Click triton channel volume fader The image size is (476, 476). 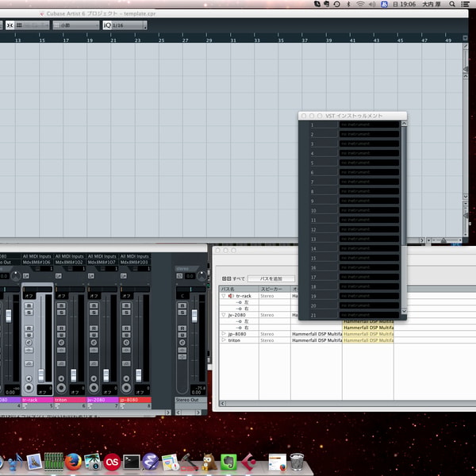pyautogui.click(x=74, y=375)
